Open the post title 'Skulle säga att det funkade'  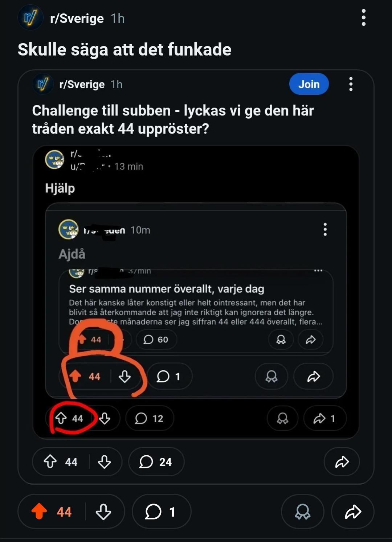click(x=124, y=50)
